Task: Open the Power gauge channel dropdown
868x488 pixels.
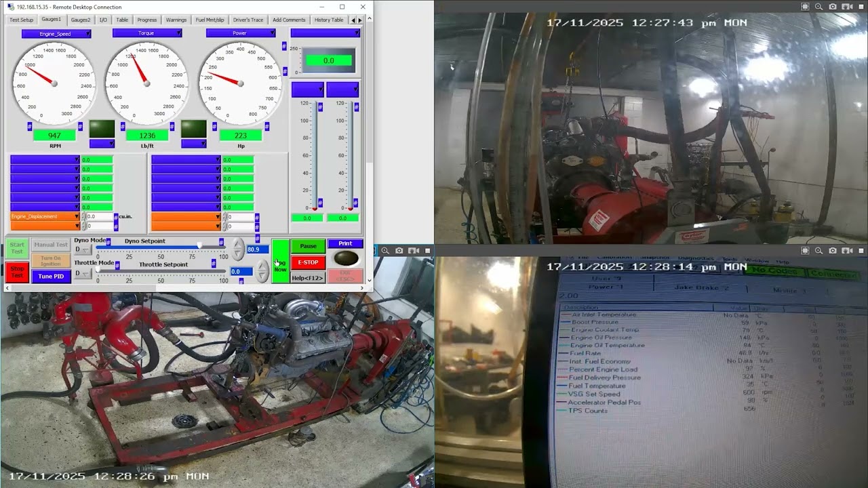Action: click(240, 33)
